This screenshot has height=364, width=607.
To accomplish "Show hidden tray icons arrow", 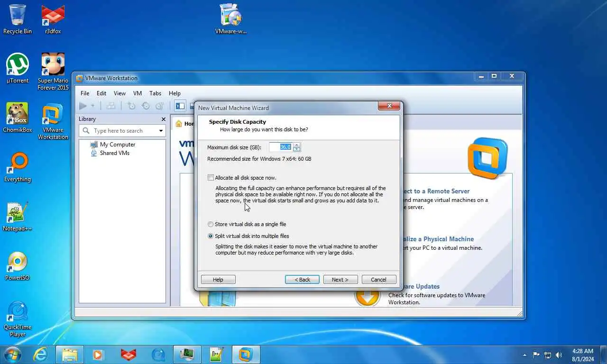I will (x=524, y=355).
